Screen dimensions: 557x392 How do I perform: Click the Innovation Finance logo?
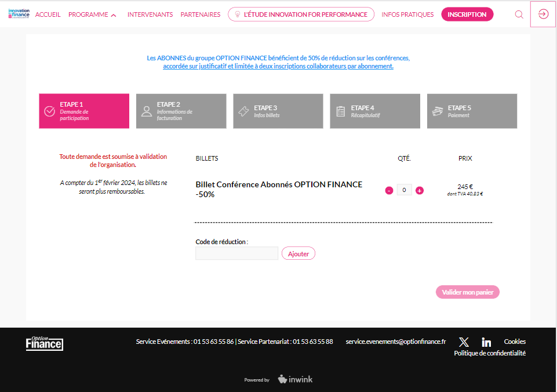click(19, 14)
